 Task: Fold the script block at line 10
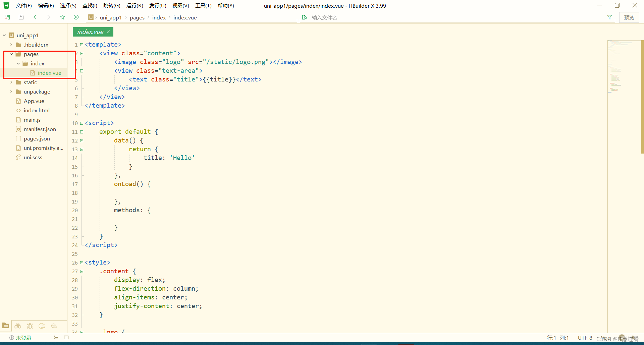(x=82, y=123)
